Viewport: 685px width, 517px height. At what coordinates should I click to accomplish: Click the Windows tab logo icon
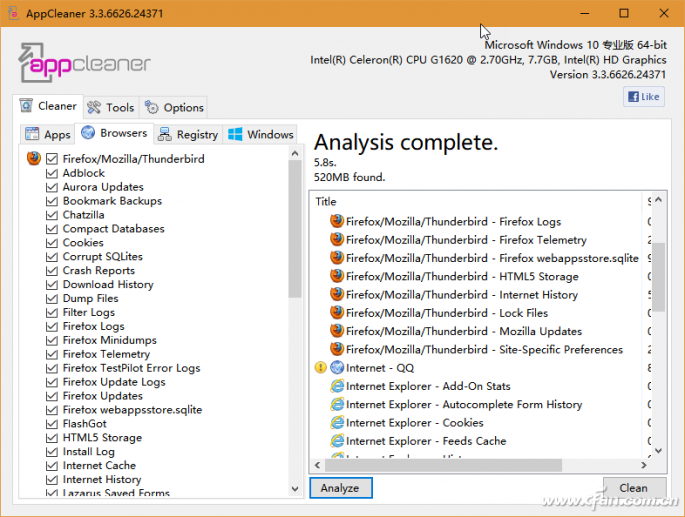pos(235,134)
